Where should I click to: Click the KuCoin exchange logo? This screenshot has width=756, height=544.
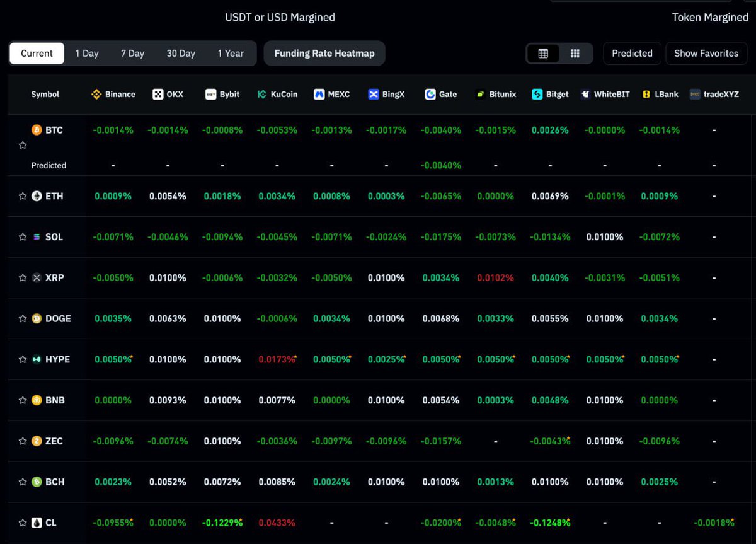[x=262, y=95]
